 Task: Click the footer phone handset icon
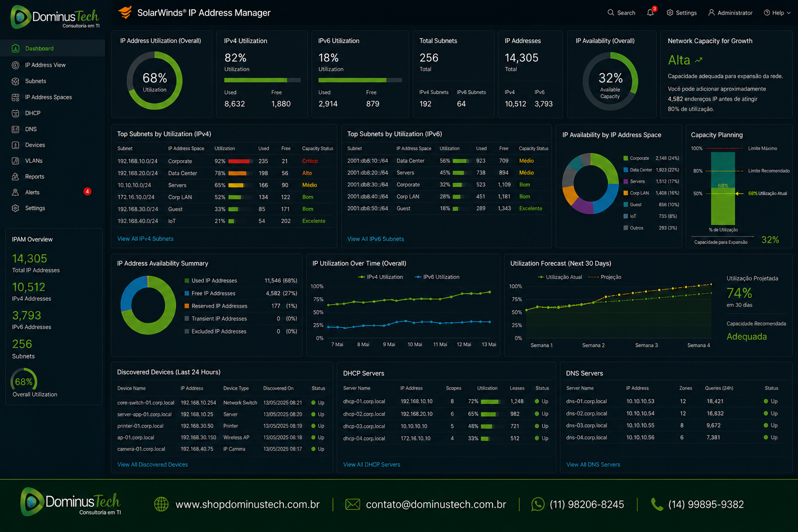click(x=657, y=504)
